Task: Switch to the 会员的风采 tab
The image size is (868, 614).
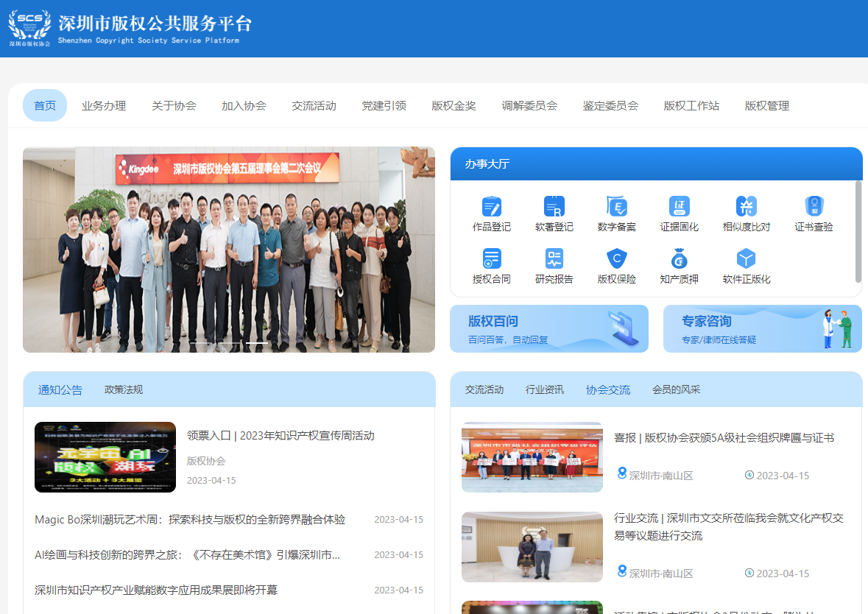Action: click(x=677, y=389)
